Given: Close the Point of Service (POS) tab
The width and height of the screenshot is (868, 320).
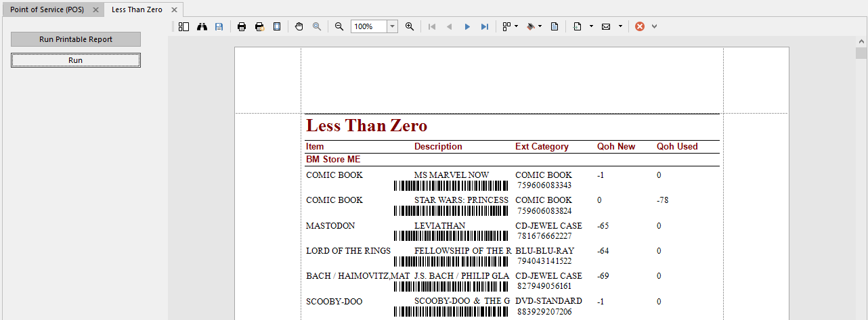Looking at the screenshot, I should [x=95, y=9].
